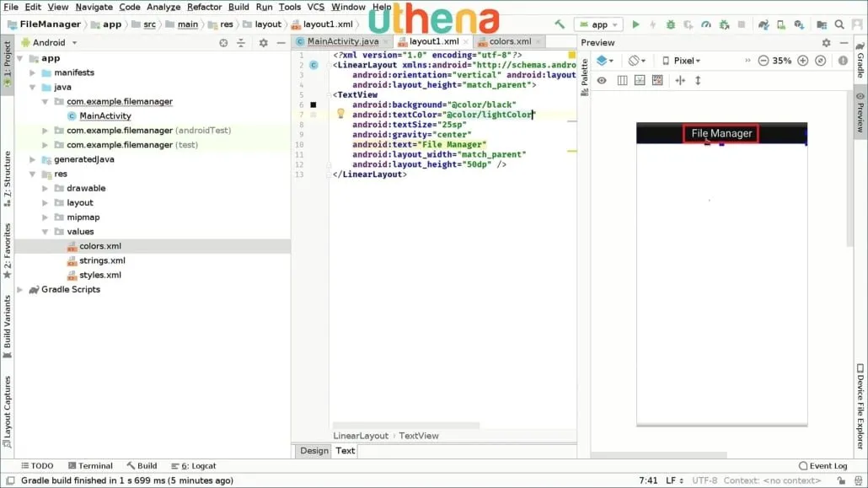Select the File Manager text in preview
The width and height of the screenshot is (868, 488).
point(721,133)
